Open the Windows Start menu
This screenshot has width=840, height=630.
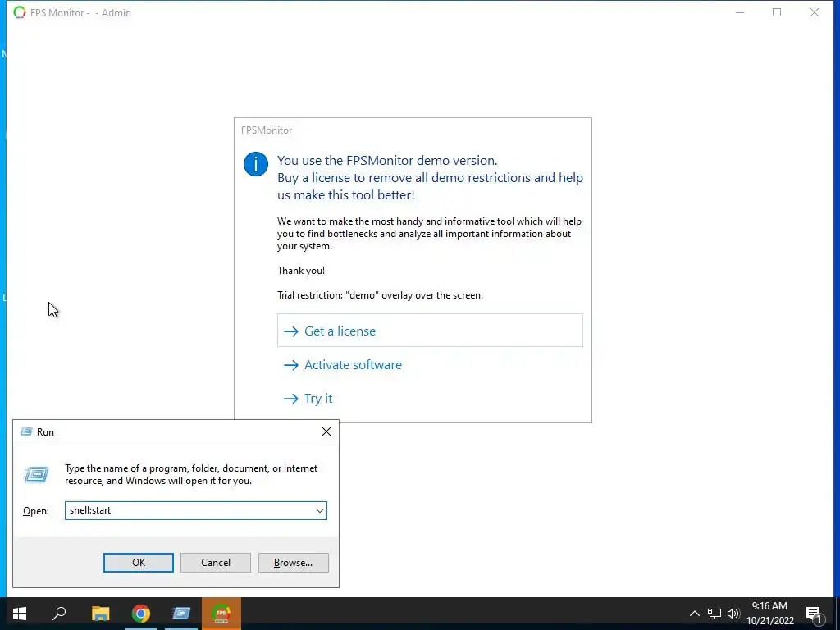(20, 614)
